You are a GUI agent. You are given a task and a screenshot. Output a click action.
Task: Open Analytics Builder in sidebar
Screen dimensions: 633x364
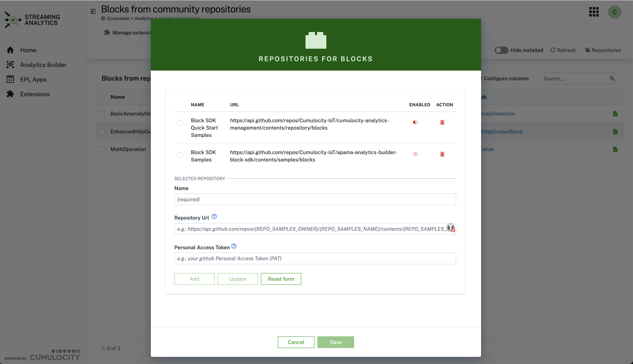(x=43, y=65)
